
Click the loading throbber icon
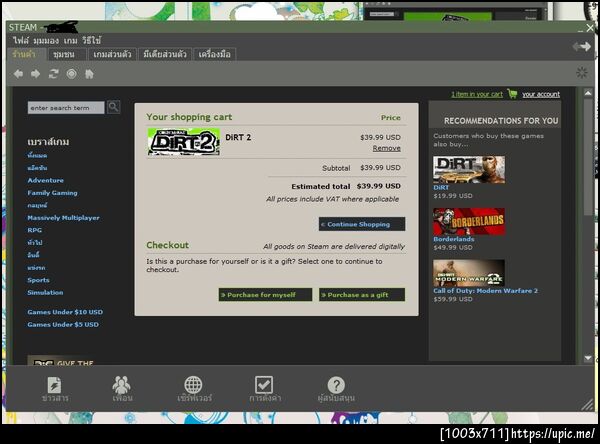pos(582,72)
